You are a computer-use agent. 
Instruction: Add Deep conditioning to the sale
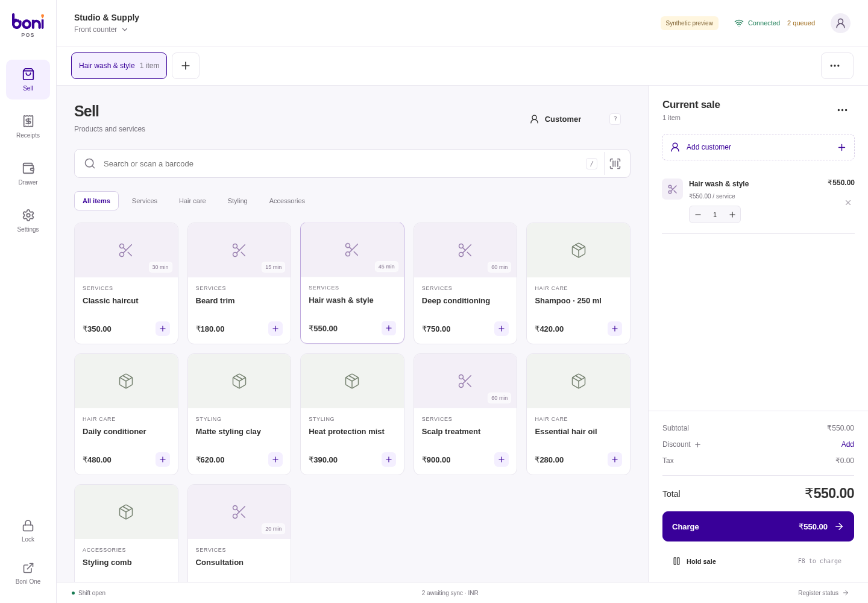(x=502, y=329)
